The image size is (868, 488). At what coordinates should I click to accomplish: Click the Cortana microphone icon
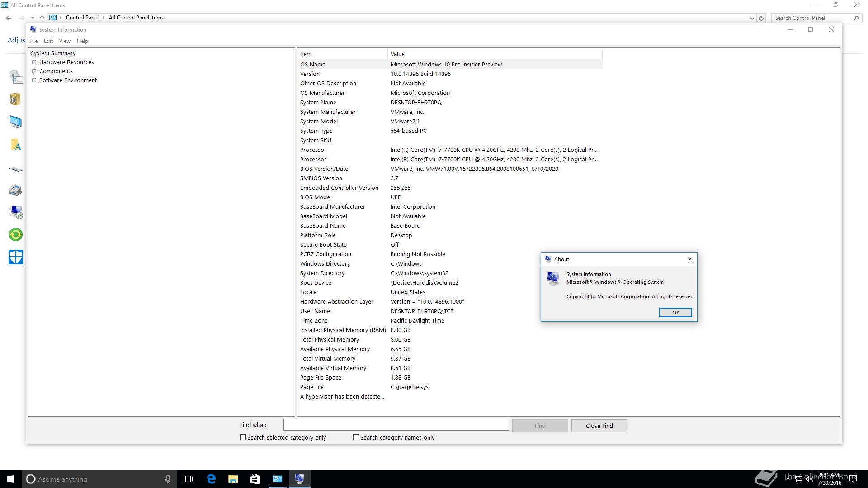pyautogui.click(x=168, y=479)
